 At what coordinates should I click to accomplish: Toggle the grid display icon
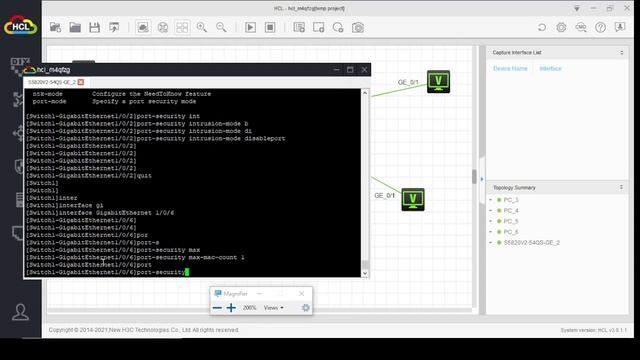(182, 27)
